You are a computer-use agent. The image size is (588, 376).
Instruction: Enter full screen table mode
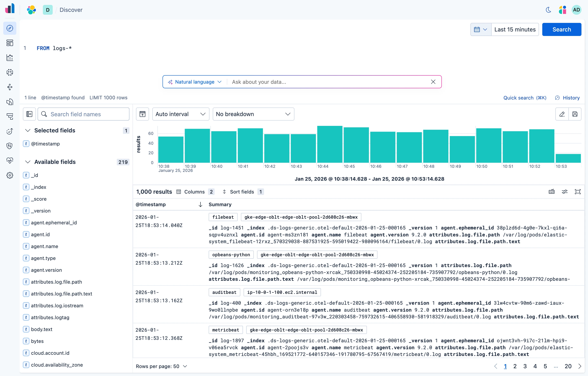click(578, 192)
